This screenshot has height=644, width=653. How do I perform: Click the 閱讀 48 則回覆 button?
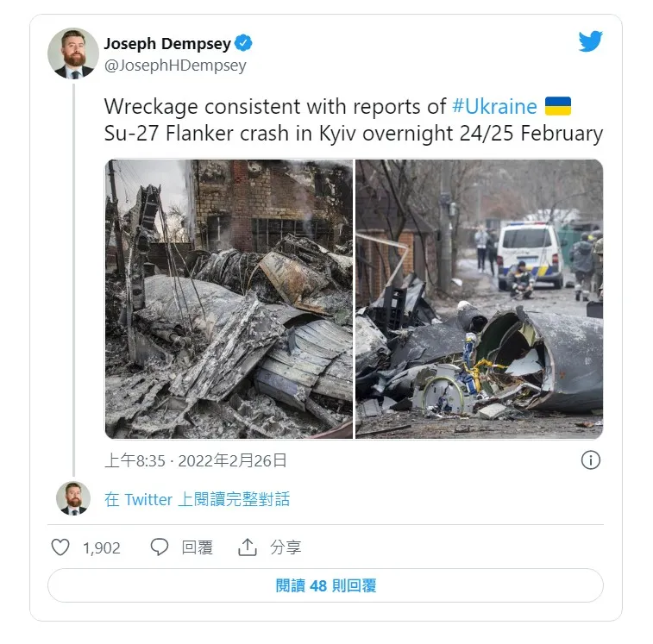[x=326, y=585]
